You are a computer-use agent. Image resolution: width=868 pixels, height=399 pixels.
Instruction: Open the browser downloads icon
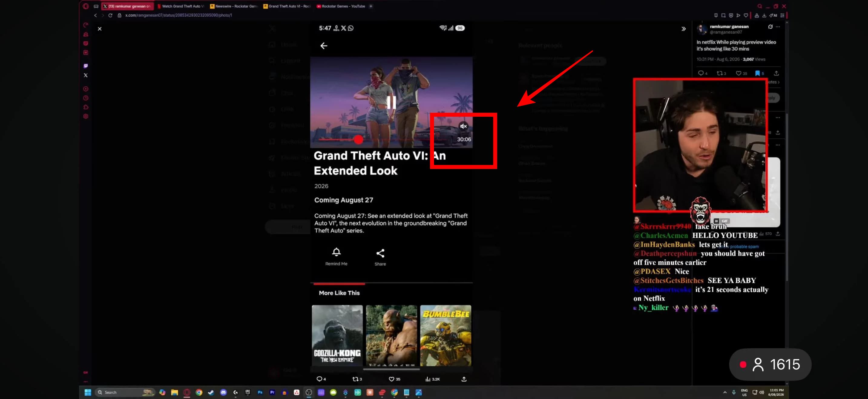click(x=764, y=15)
